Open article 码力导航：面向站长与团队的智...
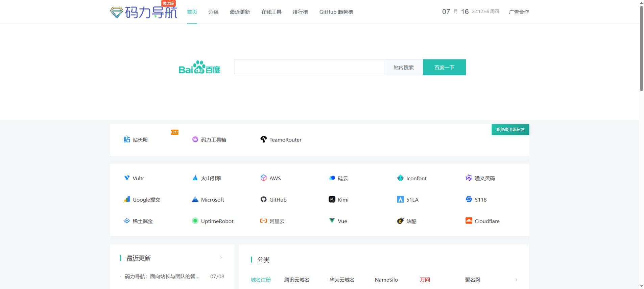644x289 pixels. (x=162, y=277)
